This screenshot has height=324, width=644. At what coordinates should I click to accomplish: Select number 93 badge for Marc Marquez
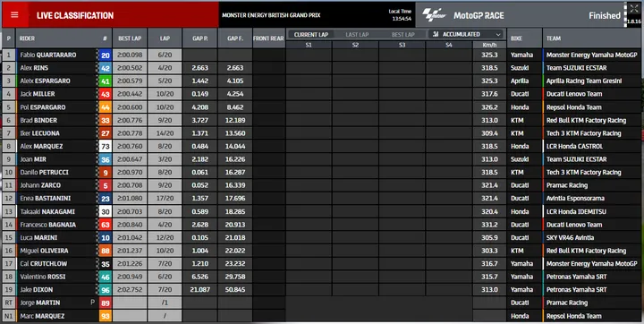(x=106, y=316)
